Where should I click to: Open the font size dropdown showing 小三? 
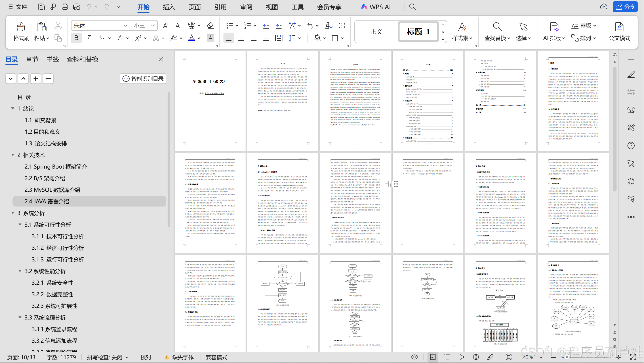pos(152,25)
